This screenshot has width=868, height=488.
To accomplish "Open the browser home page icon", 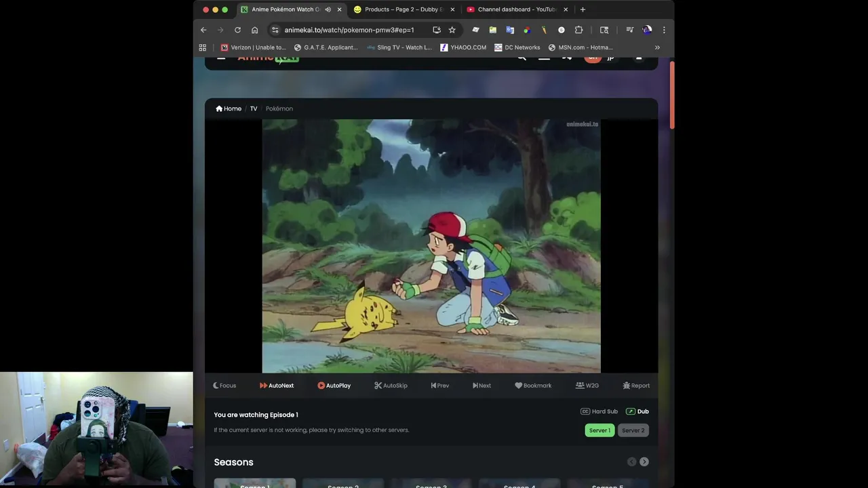I will (254, 30).
